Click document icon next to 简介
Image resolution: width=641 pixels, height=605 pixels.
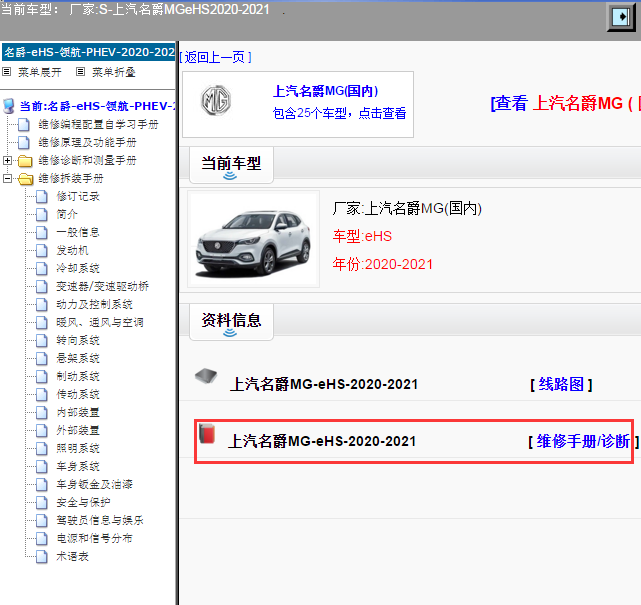[x=41, y=215]
